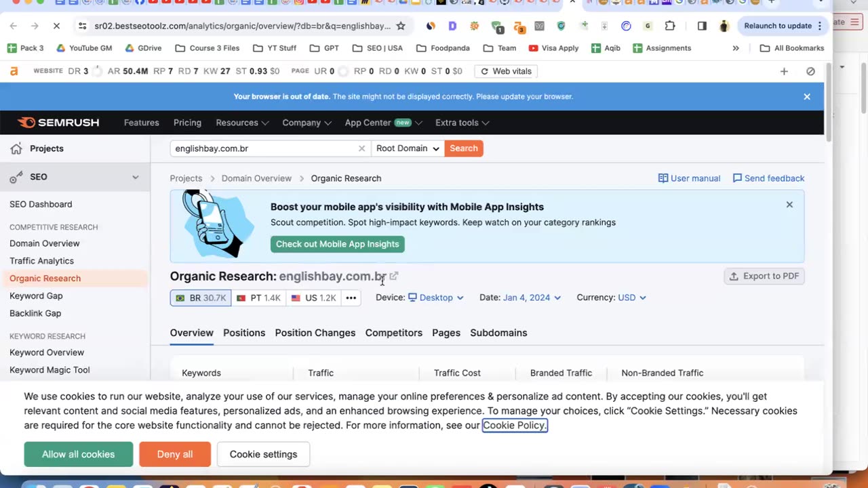The height and width of the screenshot is (488, 868).
Task: Expand the App Center menu
Action: pos(383,123)
